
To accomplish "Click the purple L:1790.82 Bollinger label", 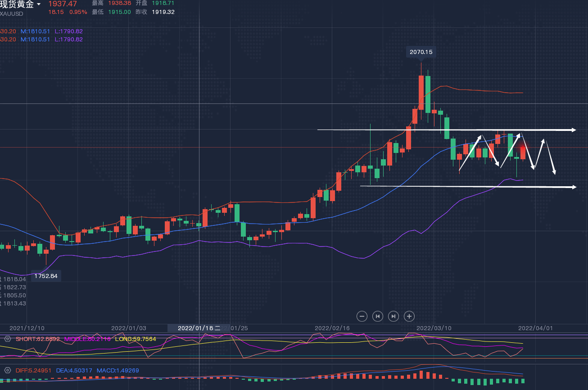I will 68,31.
